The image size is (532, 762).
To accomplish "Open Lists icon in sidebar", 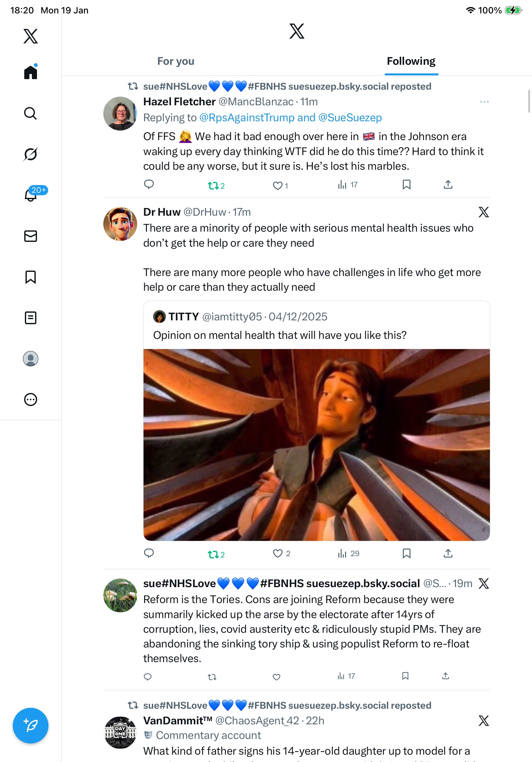I will pos(31,318).
